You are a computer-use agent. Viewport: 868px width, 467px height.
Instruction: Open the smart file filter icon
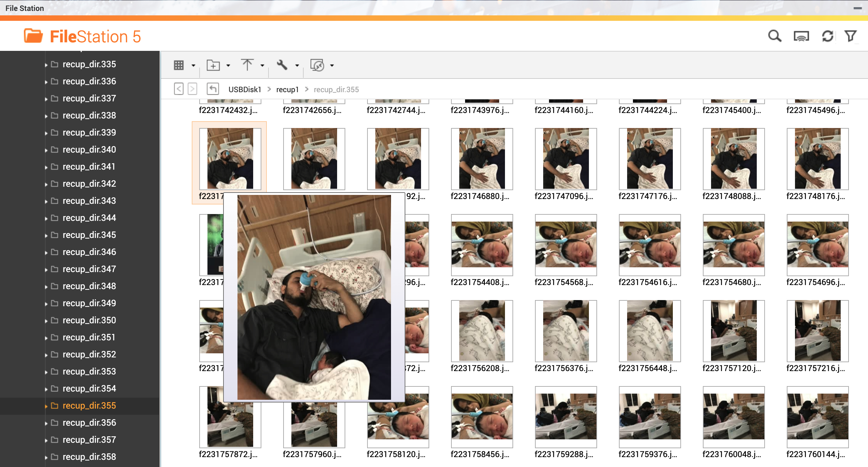851,36
